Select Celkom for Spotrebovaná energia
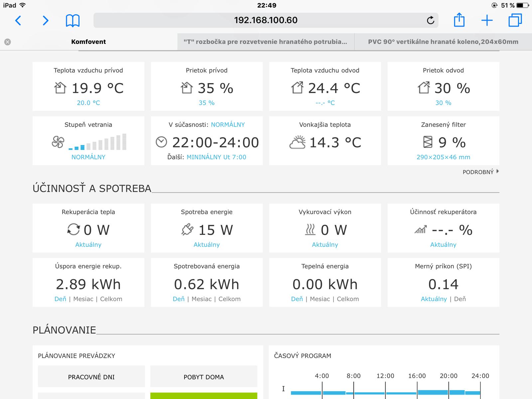This screenshot has width=532, height=399. point(229,299)
